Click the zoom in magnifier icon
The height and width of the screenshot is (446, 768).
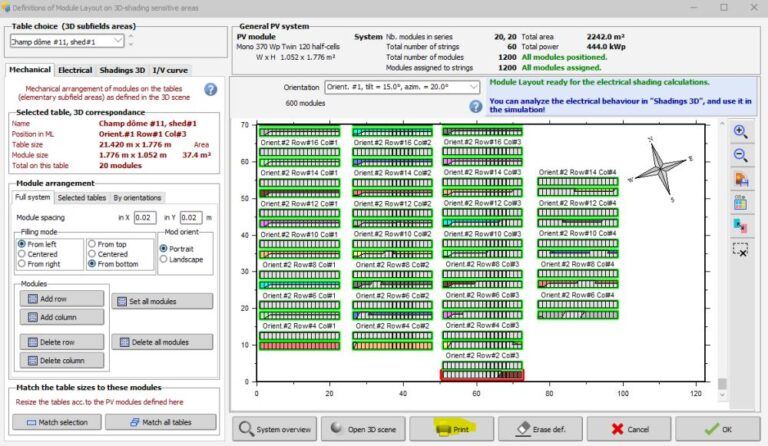740,132
